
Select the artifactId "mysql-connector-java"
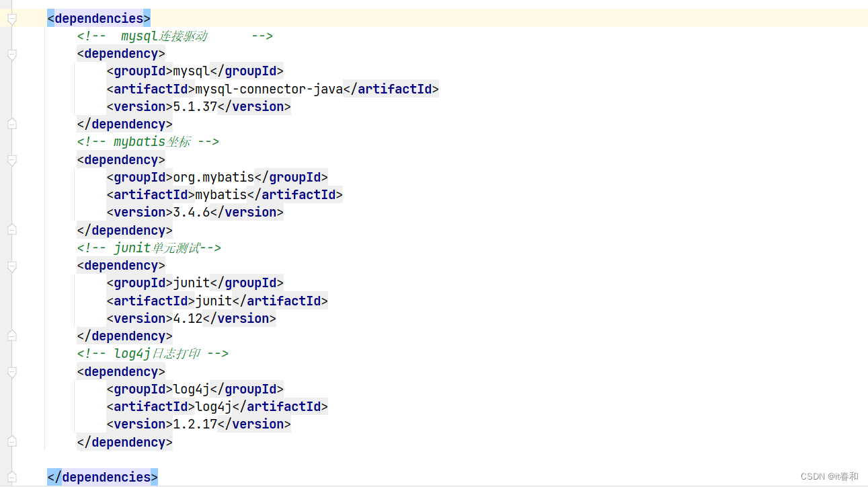(269, 89)
